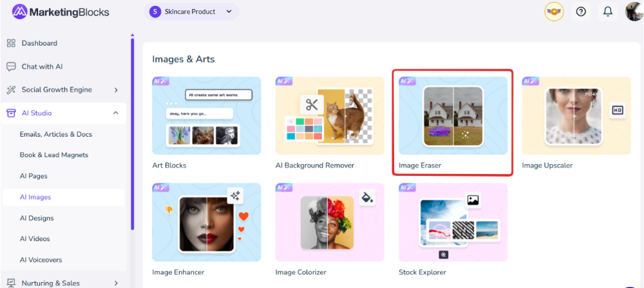
Task: Click the gold badge icon in header
Action: [x=554, y=12]
